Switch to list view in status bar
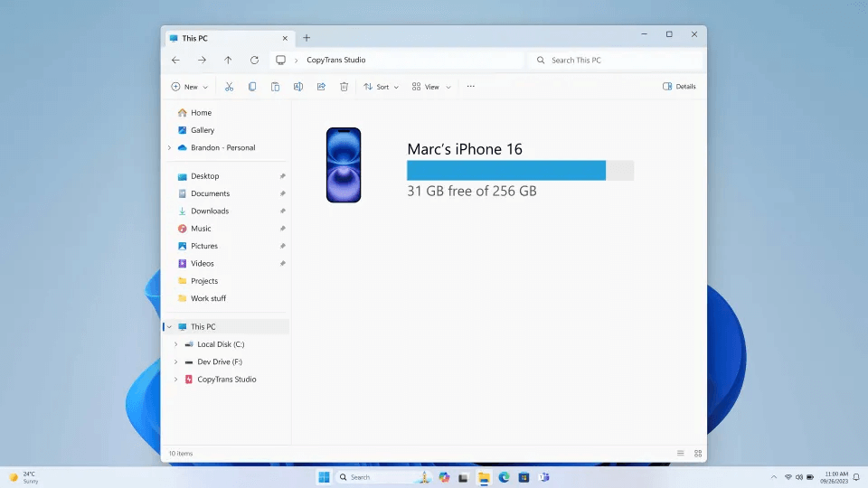Viewport: 868px width, 488px height. [x=680, y=453]
